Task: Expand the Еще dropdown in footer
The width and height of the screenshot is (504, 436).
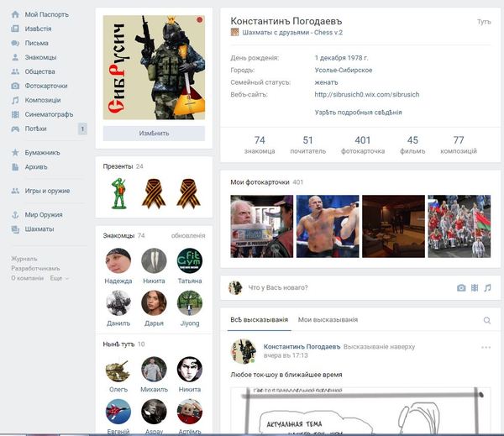Action: pos(59,278)
